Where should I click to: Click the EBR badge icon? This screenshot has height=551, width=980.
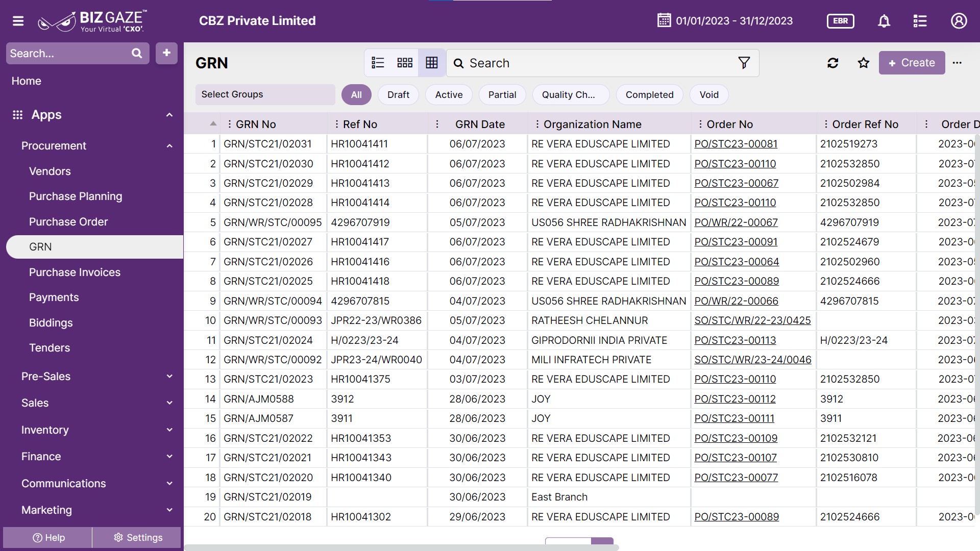840,21
